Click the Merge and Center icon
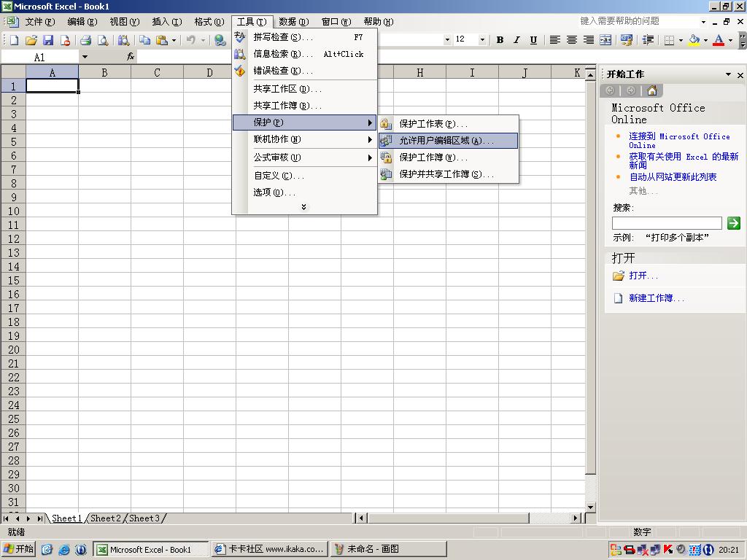This screenshot has height=560, width=747. coord(605,40)
